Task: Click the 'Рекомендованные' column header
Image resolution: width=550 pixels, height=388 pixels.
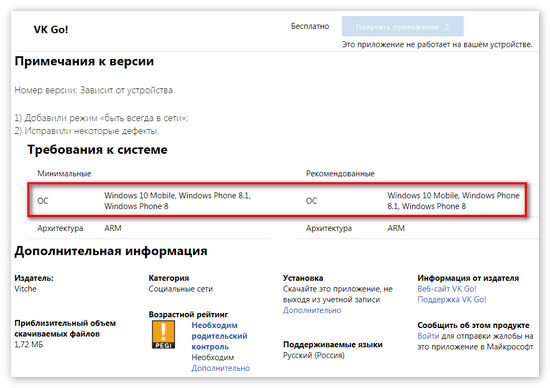Action: [x=340, y=174]
